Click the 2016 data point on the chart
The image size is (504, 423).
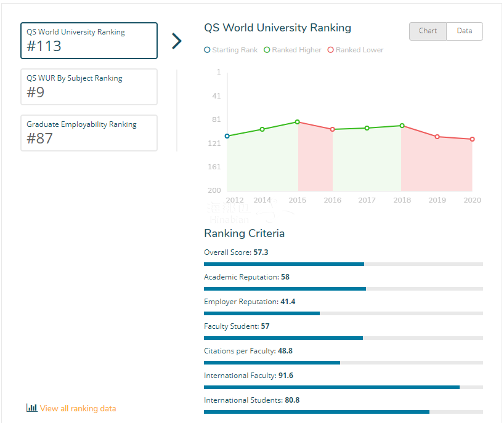(x=332, y=129)
